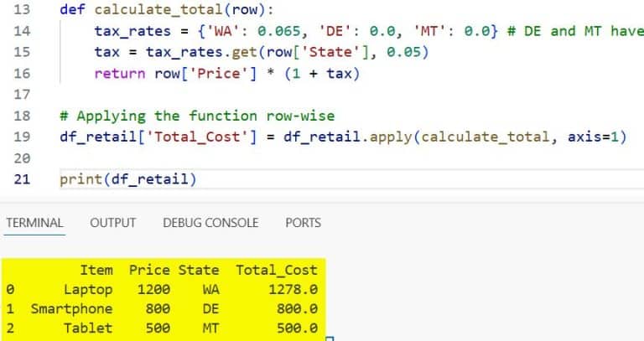The width and height of the screenshot is (644, 341).
Task: Click Laptop in terminal output row 0
Action: pos(88,290)
